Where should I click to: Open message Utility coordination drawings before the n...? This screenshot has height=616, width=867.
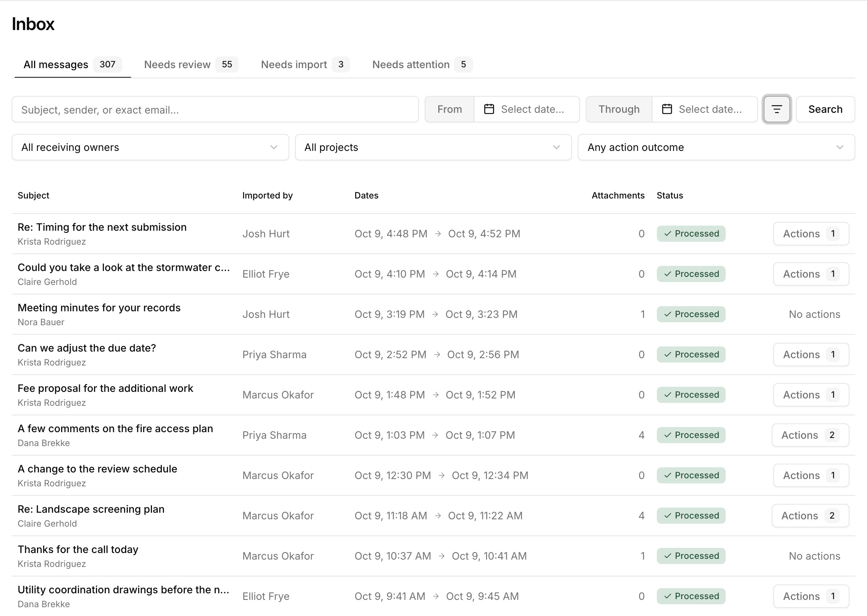point(123,590)
